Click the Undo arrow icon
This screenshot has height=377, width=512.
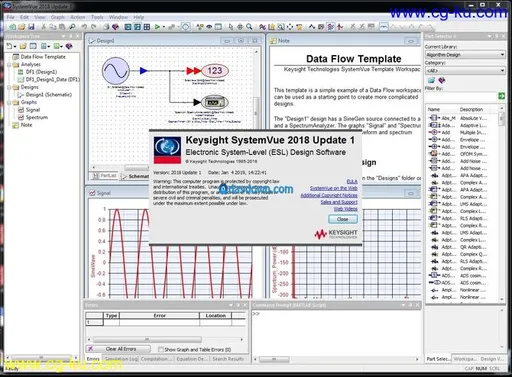tap(84, 27)
